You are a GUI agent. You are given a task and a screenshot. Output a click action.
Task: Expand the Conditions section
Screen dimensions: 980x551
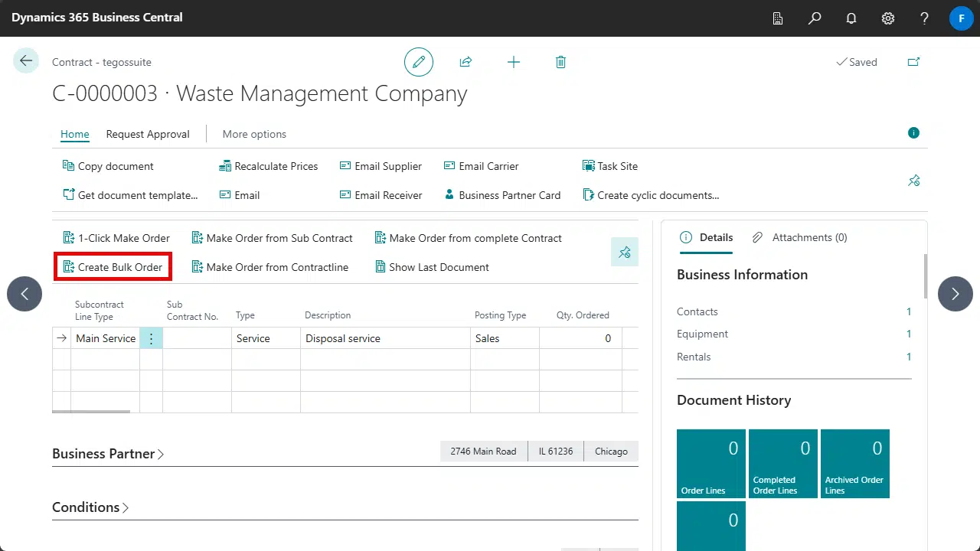90,507
